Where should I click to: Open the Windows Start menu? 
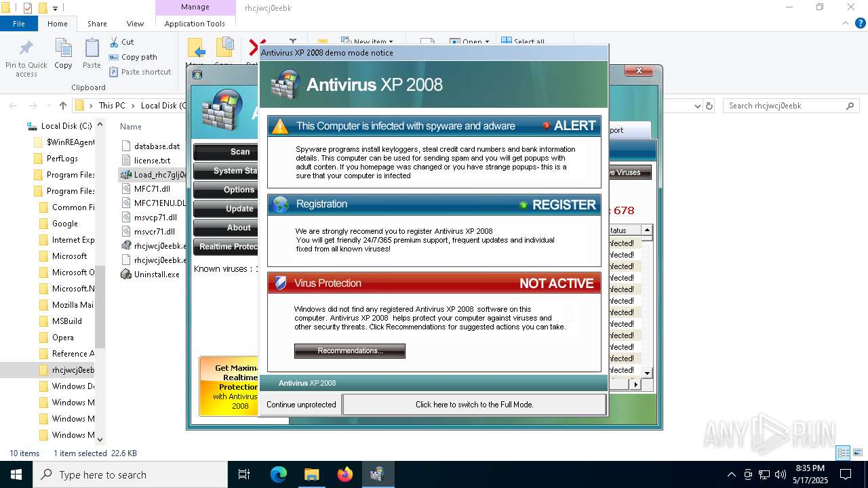(x=16, y=474)
